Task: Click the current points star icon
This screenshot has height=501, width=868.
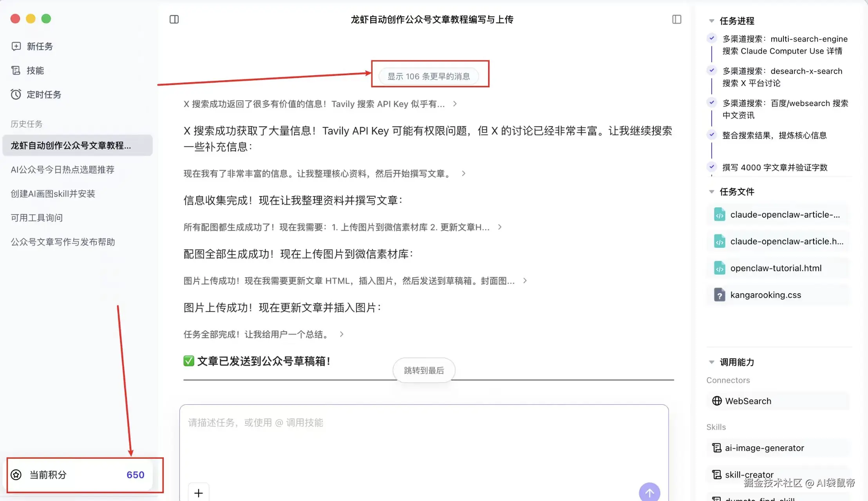Action: click(x=16, y=475)
